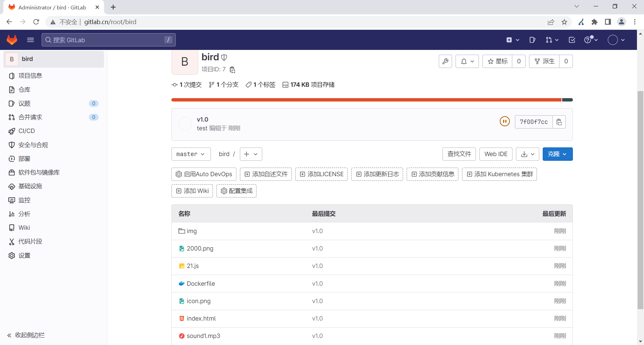Viewport: 644px width, 345px height.
Task: Bookmark this page with the star icon
Action: (x=565, y=22)
